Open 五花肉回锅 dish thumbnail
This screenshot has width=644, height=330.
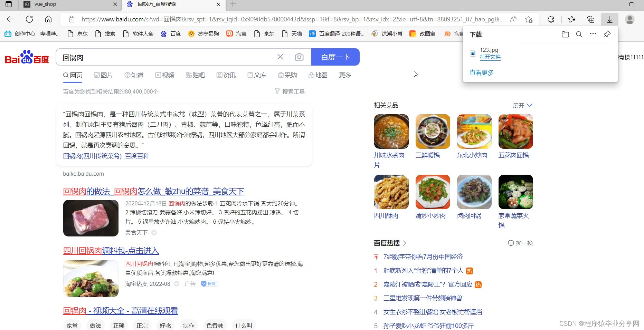coord(516,132)
